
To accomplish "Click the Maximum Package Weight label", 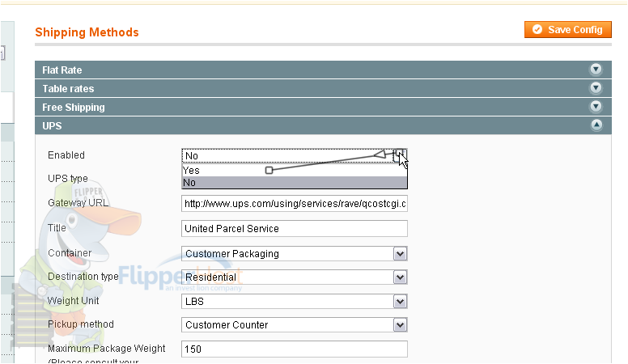I will click(107, 349).
